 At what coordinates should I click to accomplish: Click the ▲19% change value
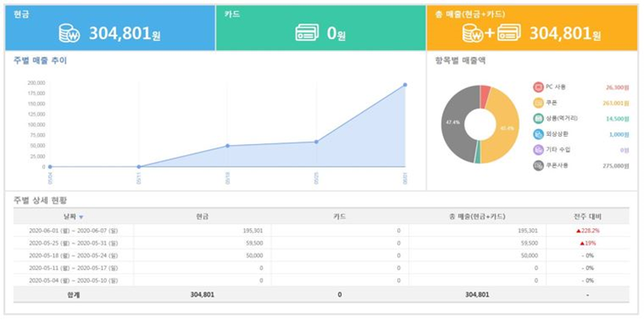click(587, 243)
